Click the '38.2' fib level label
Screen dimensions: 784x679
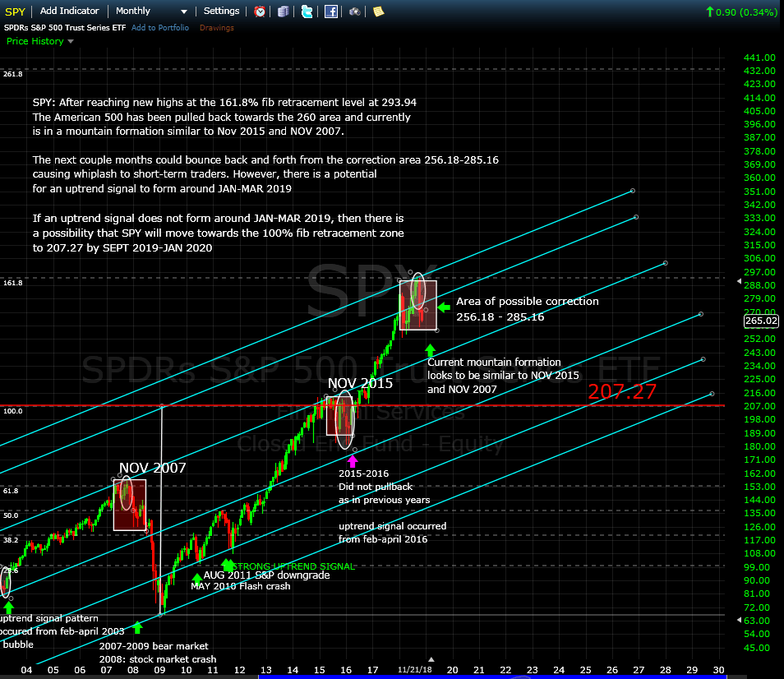pos(11,540)
